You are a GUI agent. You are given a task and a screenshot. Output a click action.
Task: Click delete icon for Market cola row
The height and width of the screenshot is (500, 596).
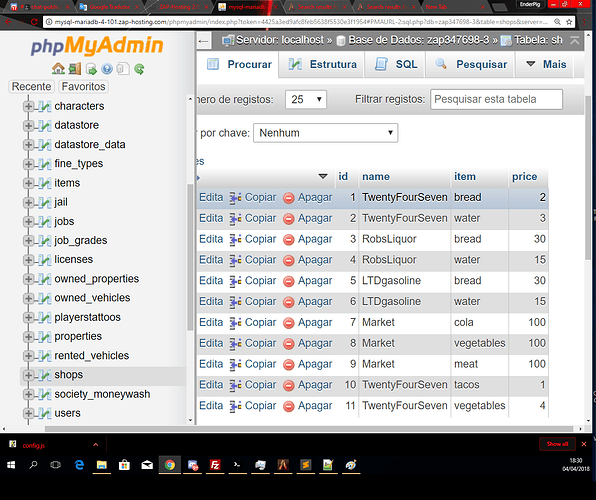(288, 322)
